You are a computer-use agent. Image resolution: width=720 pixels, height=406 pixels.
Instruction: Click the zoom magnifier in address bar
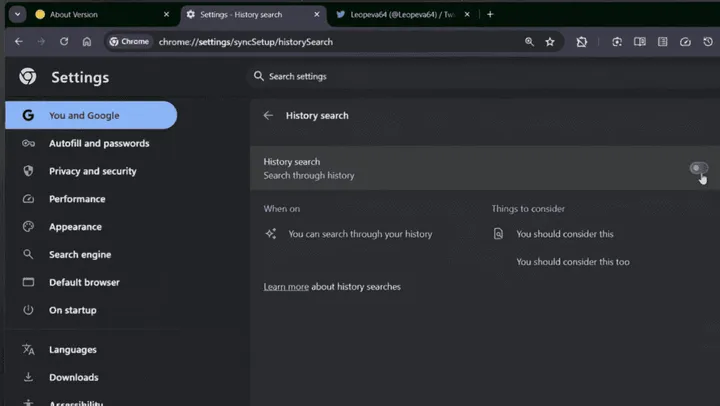[529, 42]
